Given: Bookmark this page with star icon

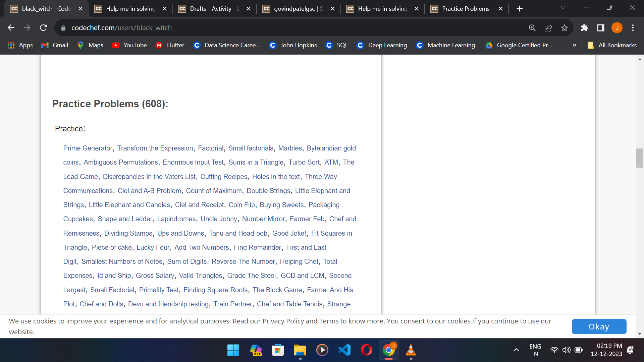Looking at the screenshot, I should coord(565,28).
